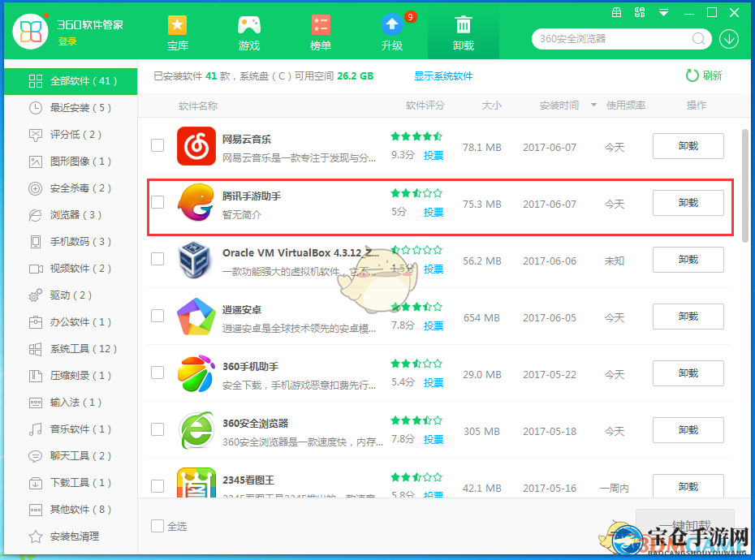Show 最近安装 (5) recently installed

point(71,108)
